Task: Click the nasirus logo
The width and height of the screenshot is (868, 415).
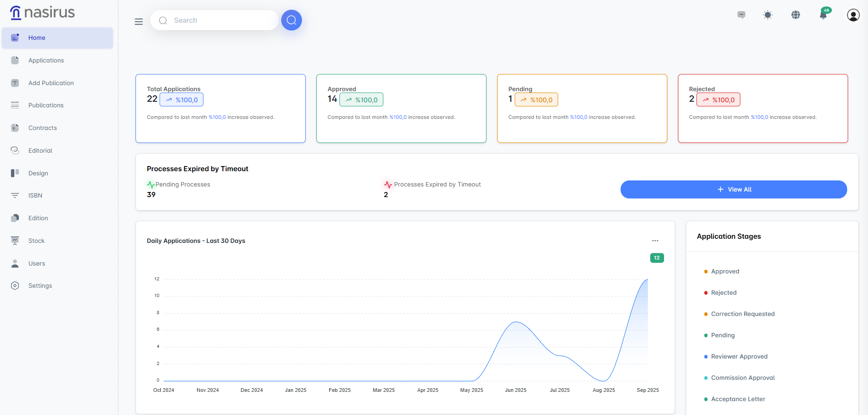Action: [43, 12]
